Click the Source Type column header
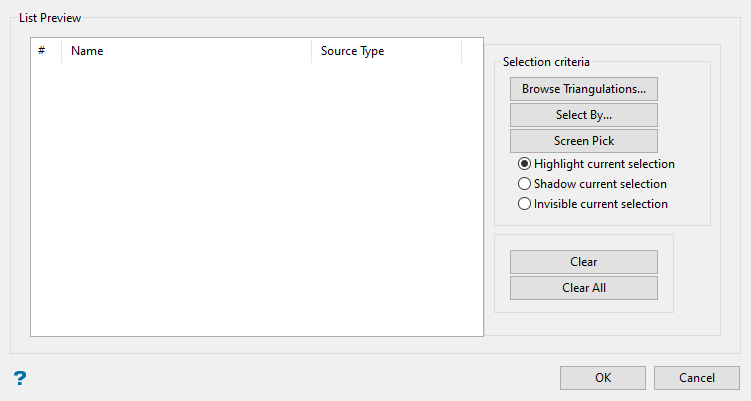 386,51
